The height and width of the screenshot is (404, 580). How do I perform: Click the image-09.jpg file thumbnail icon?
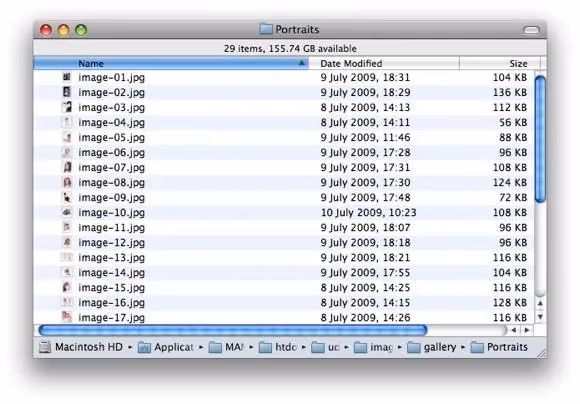(67, 197)
